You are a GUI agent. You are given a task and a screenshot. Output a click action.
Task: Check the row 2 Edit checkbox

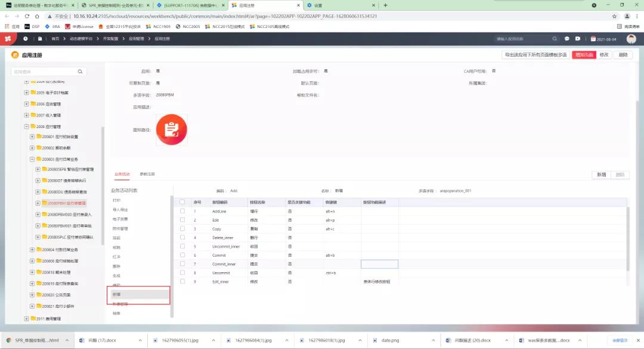coord(182,220)
